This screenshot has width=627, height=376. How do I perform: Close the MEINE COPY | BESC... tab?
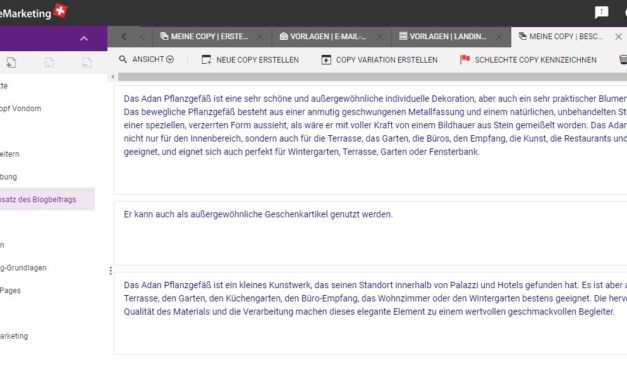[618, 37]
